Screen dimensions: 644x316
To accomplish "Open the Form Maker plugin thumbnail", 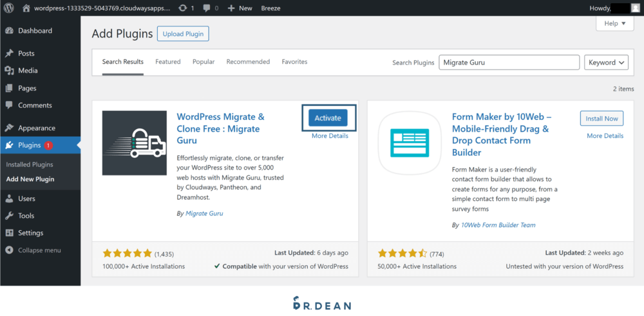I will (410, 143).
